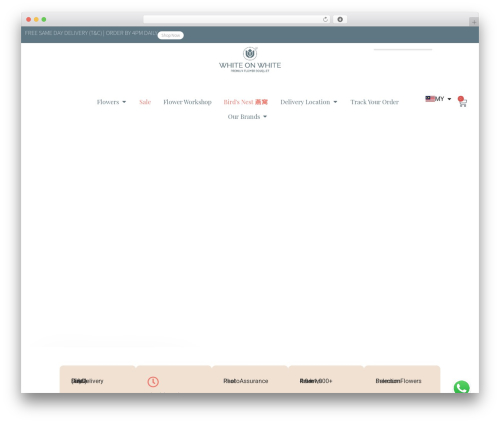
Task: Click the red clock icon
Action: (153, 382)
